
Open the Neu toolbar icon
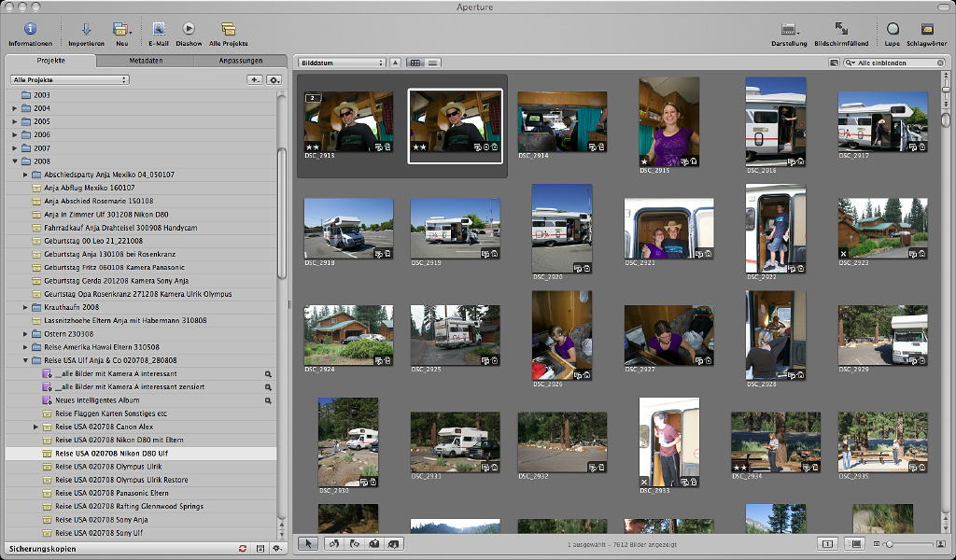pos(120,29)
